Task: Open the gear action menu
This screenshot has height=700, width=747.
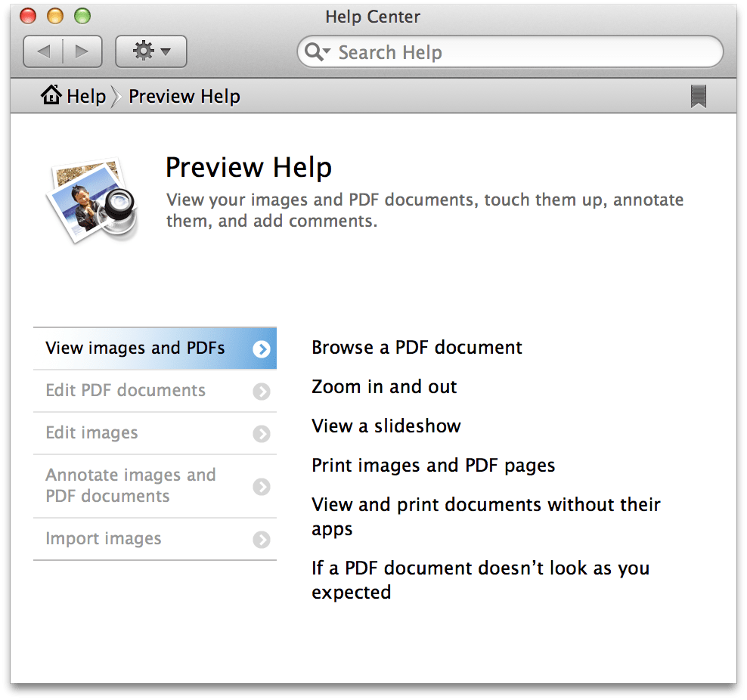Action: point(151,51)
